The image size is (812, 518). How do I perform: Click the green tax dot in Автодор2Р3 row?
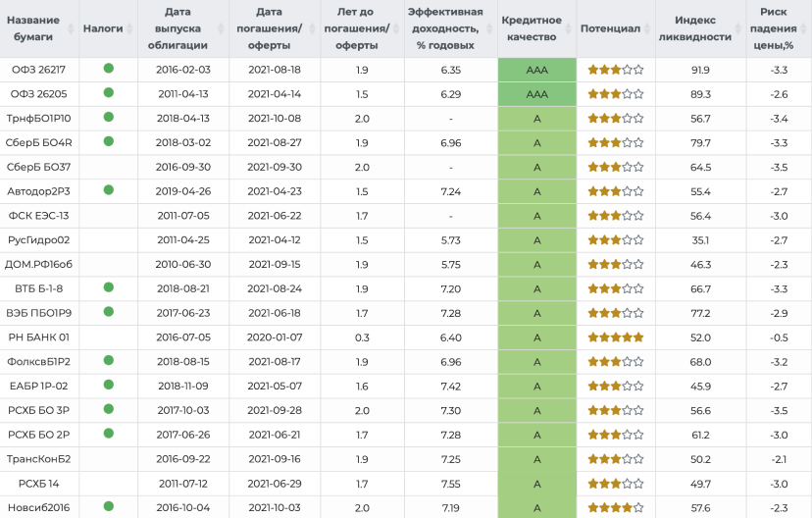click(109, 190)
